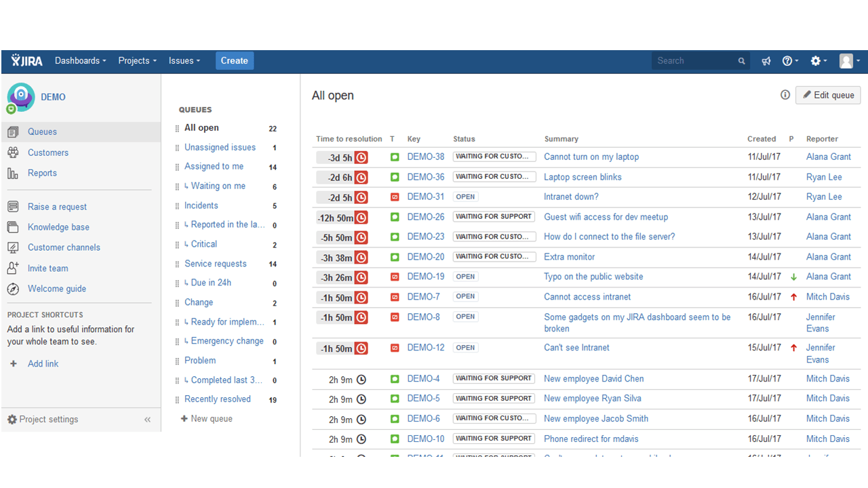Click WAITING FOR SUPPORT status of DEMO-26
The image size is (868, 488).
coord(494,217)
